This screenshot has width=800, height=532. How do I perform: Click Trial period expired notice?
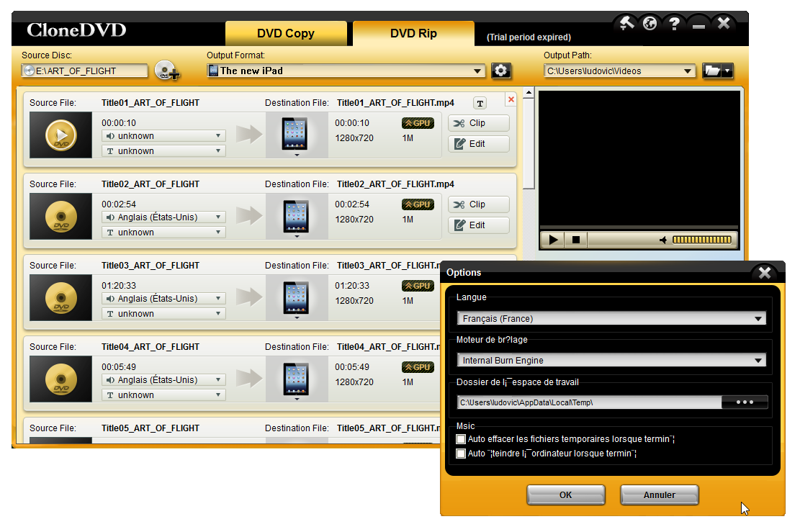529,37
